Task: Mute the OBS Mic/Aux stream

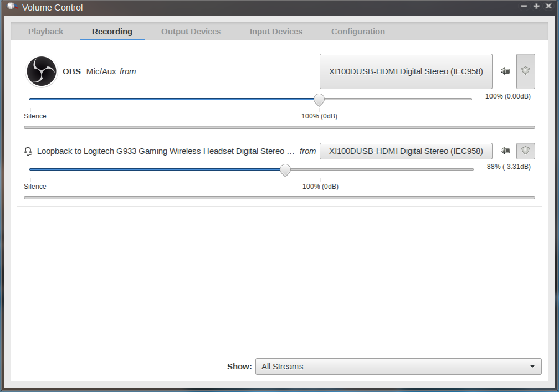Action: pyautogui.click(x=505, y=71)
